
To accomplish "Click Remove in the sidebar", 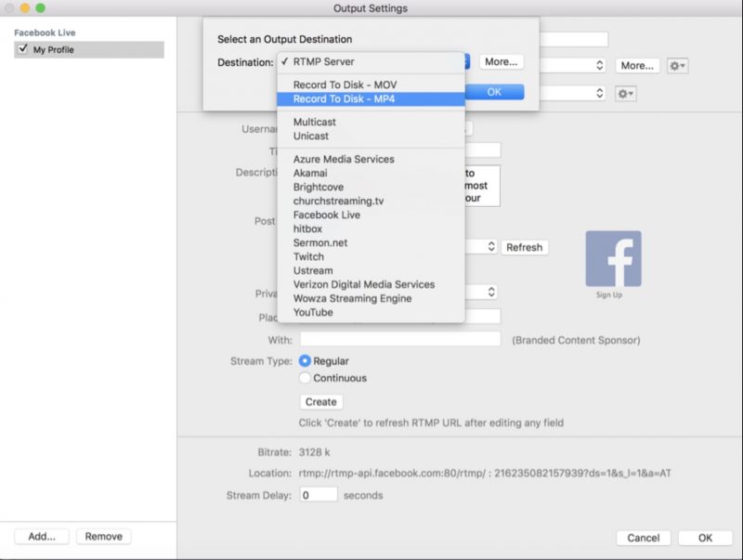I will [x=103, y=537].
